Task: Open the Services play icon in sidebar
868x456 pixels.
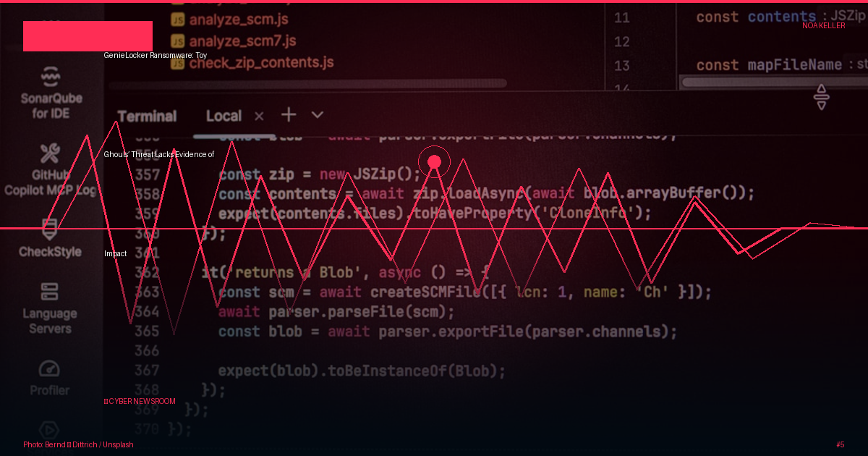Action: [x=49, y=431]
